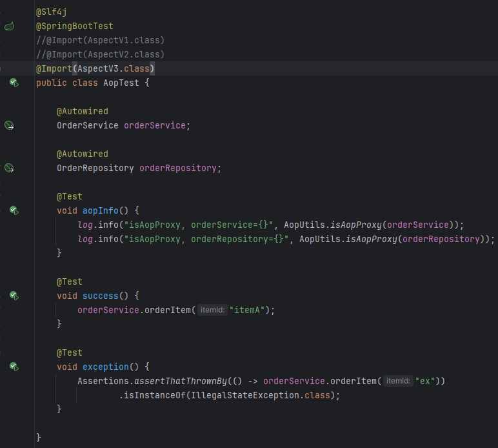Run the aopInfo test from gutter icon
This screenshot has height=448, width=498.
[x=14, y=210]
